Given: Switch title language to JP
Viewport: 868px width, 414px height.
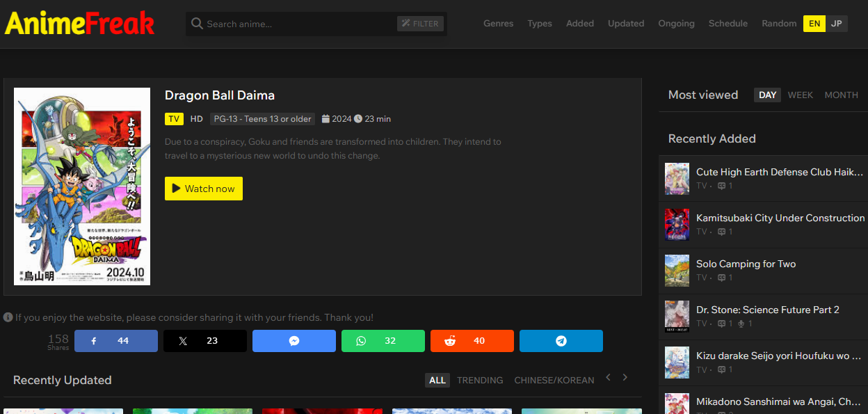Looking at the screenshot, I should [x=837, y=24].
